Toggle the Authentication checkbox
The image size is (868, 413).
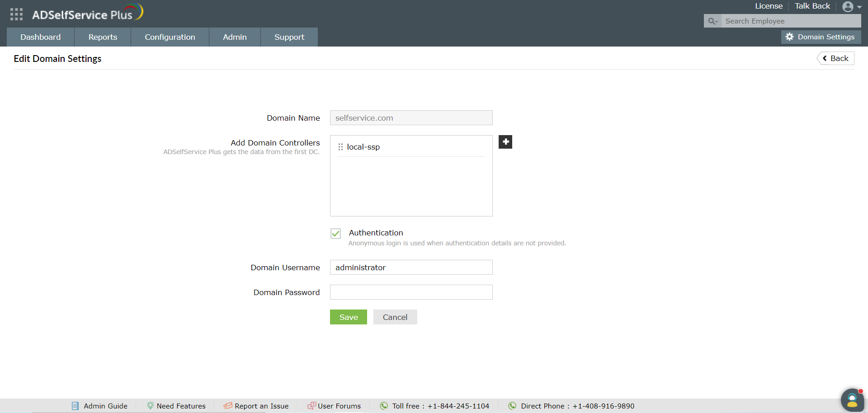335,234
